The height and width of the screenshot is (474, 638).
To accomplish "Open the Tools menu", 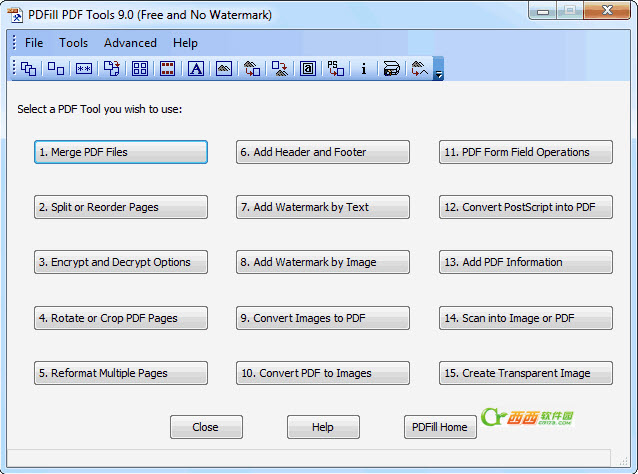I will coord(73,43).
